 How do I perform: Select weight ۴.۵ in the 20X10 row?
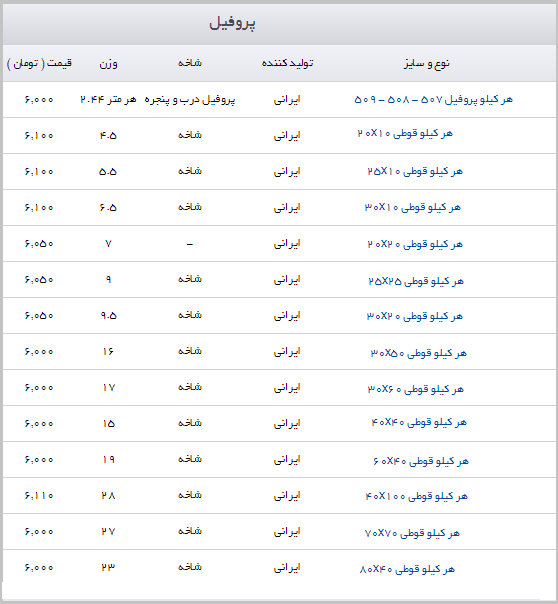(x=108, y=136)
